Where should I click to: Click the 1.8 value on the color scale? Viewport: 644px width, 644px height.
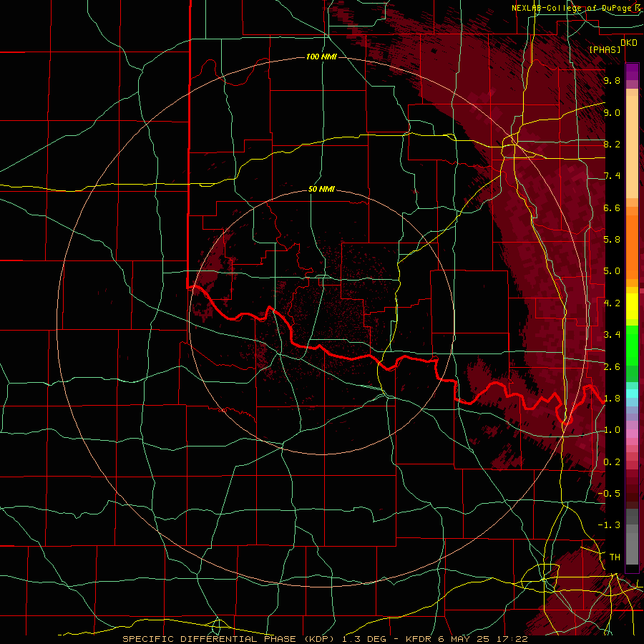click(612, 399)
